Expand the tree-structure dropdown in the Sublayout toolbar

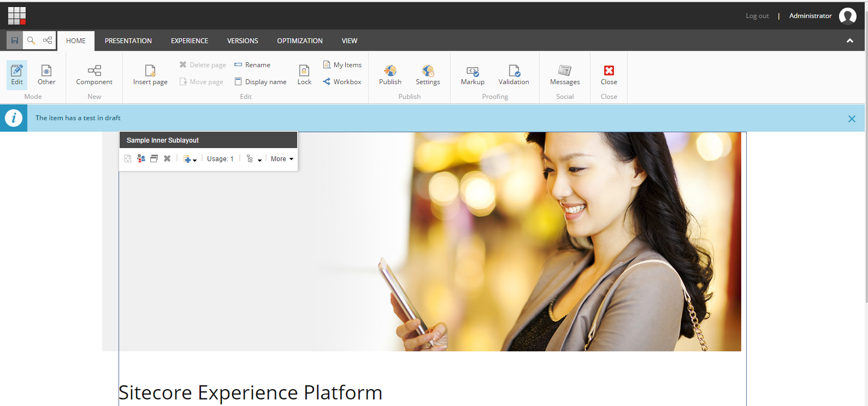(254, 159)
